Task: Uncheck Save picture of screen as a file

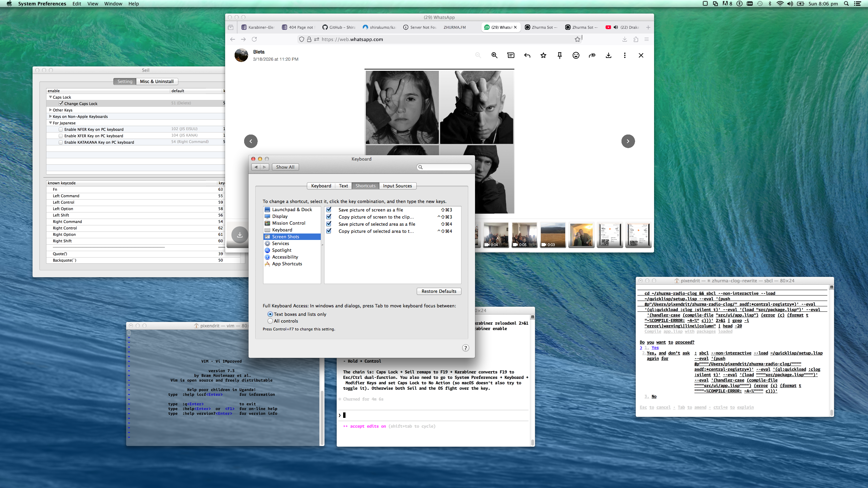Action: pyautogui.click(x=329, y=210)
